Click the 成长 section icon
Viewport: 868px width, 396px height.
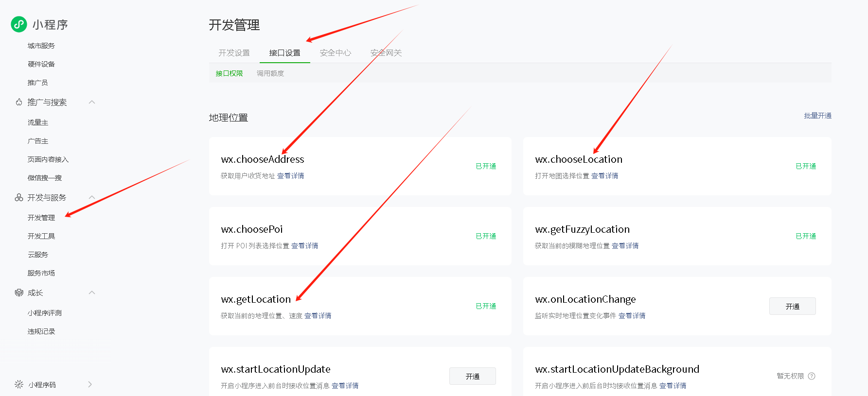point(19,293)
